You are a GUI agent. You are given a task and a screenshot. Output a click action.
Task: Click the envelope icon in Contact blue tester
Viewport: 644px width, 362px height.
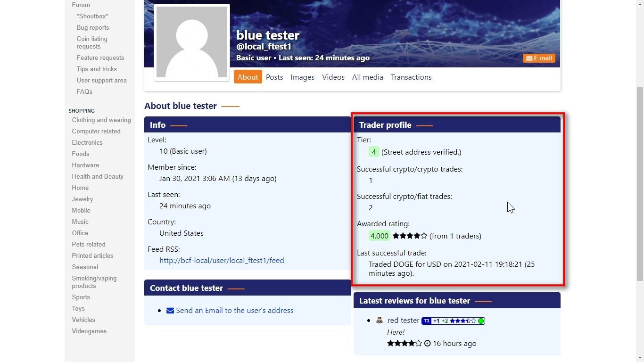coord(170,311)
